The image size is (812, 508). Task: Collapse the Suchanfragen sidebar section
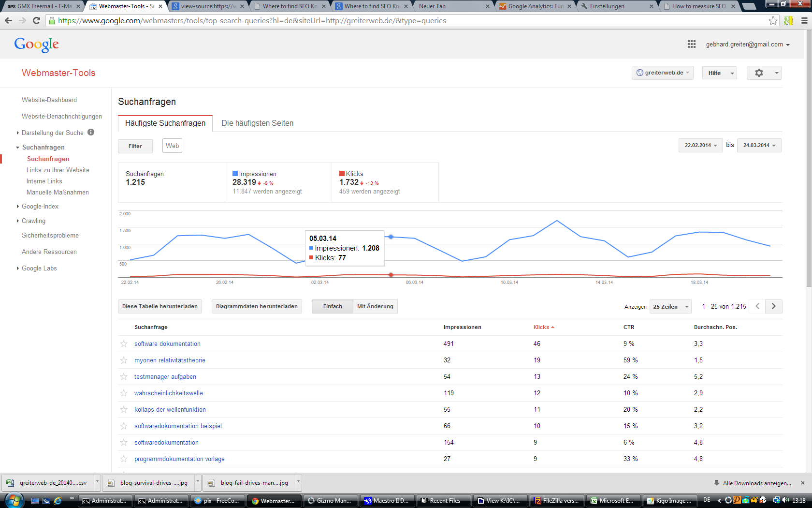(18, 147)
